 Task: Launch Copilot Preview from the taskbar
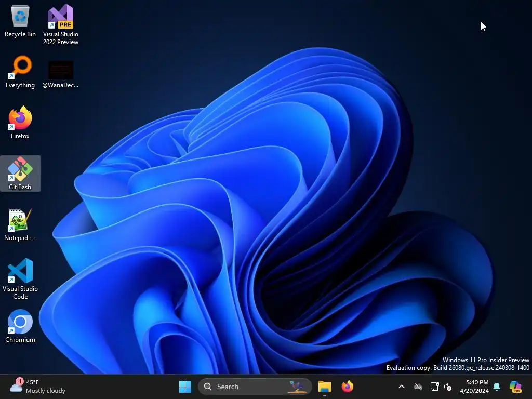515,387
